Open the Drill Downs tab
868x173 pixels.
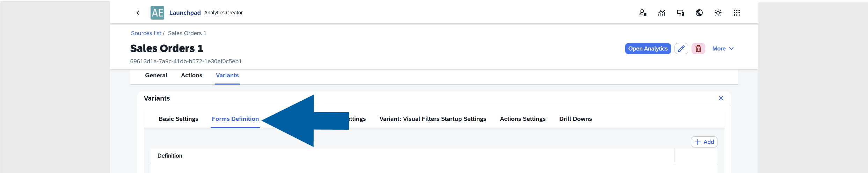(x=575, y=119)
